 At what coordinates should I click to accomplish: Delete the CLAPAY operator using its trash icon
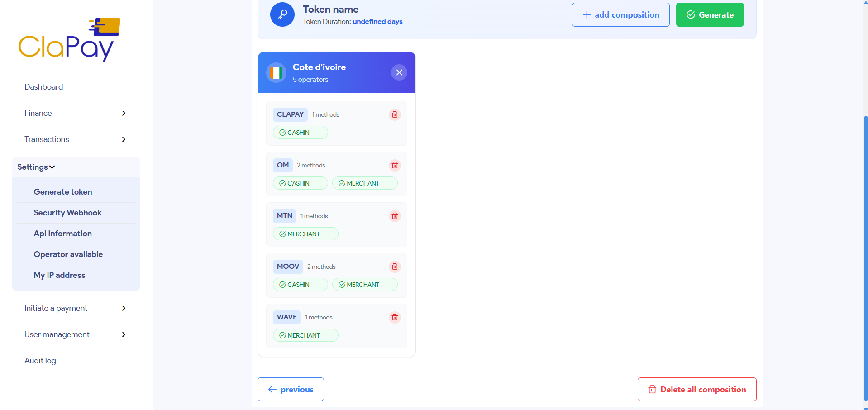pyautogui.click(x=394, y=114)
